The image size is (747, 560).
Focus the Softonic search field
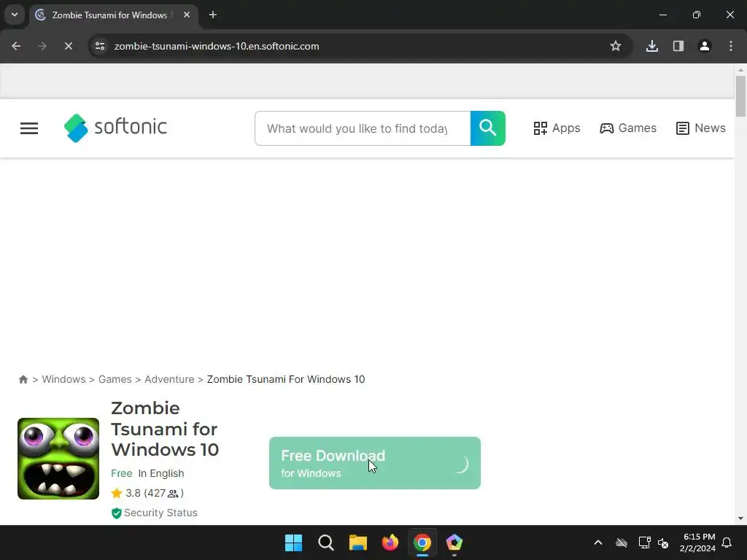(x=363, y=128)
